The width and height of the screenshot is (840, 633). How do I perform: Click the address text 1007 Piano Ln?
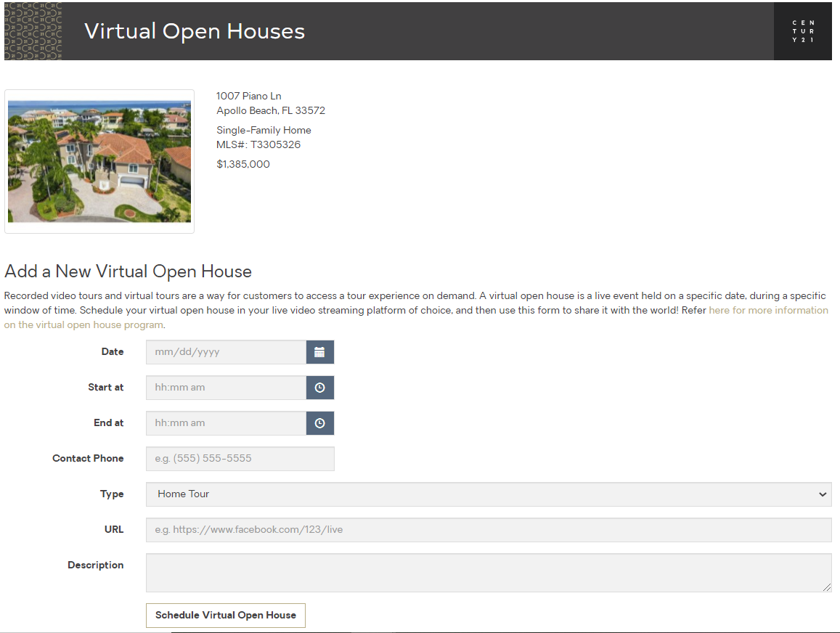point(248,96)
